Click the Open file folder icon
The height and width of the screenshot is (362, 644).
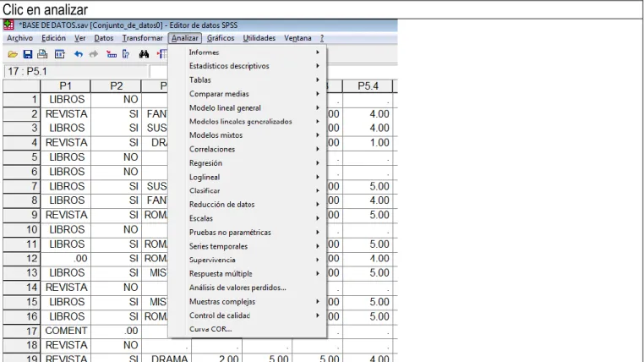pyautogui.click(x=13, y=54)
